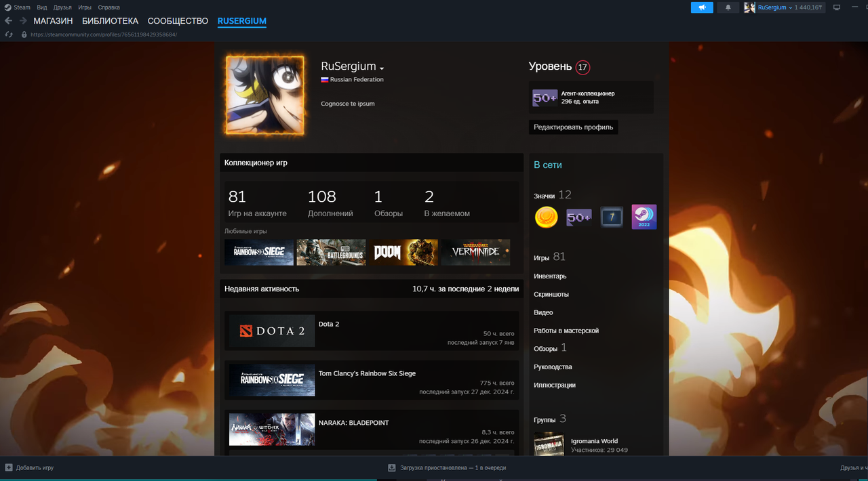Open the DOOM favorite game thumbnail

coord(403,252)
